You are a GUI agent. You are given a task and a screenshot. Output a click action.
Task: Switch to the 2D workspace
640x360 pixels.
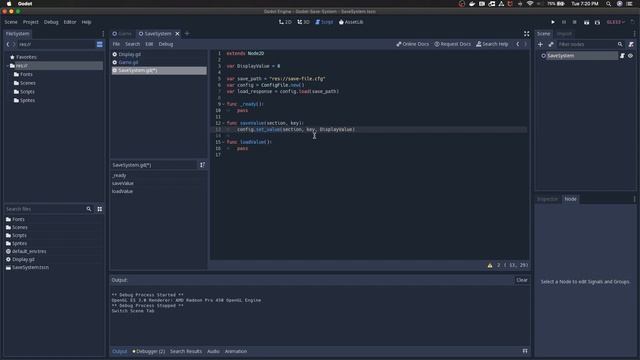click(285, 22)
